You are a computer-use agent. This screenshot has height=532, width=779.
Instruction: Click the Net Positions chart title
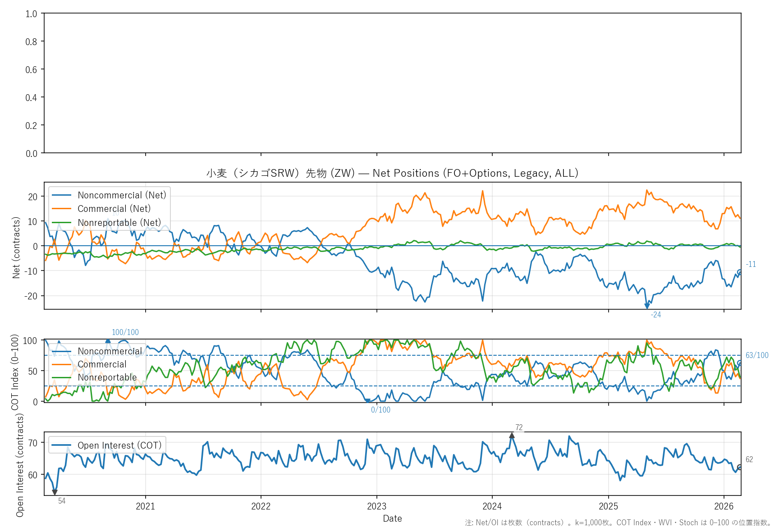392,173
